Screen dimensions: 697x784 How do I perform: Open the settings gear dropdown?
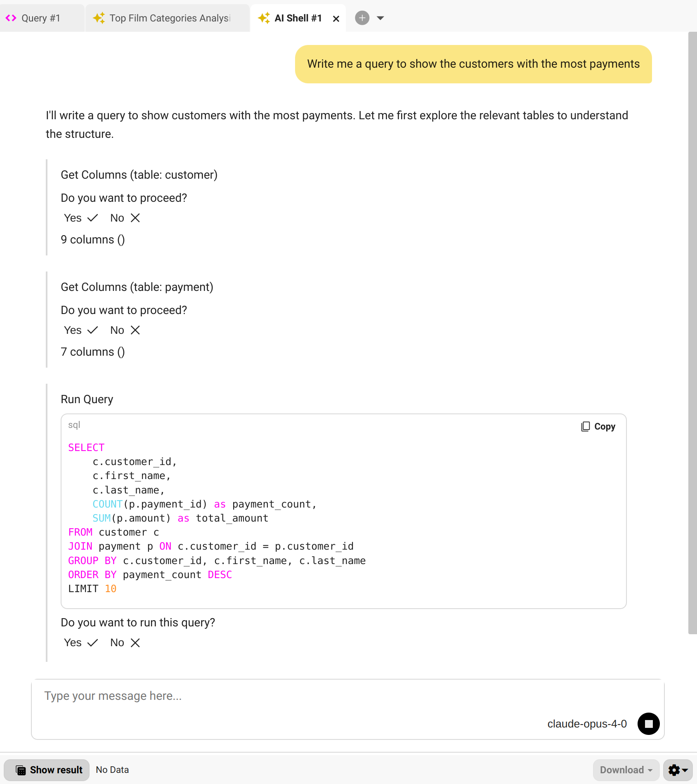tap(678, 770)
